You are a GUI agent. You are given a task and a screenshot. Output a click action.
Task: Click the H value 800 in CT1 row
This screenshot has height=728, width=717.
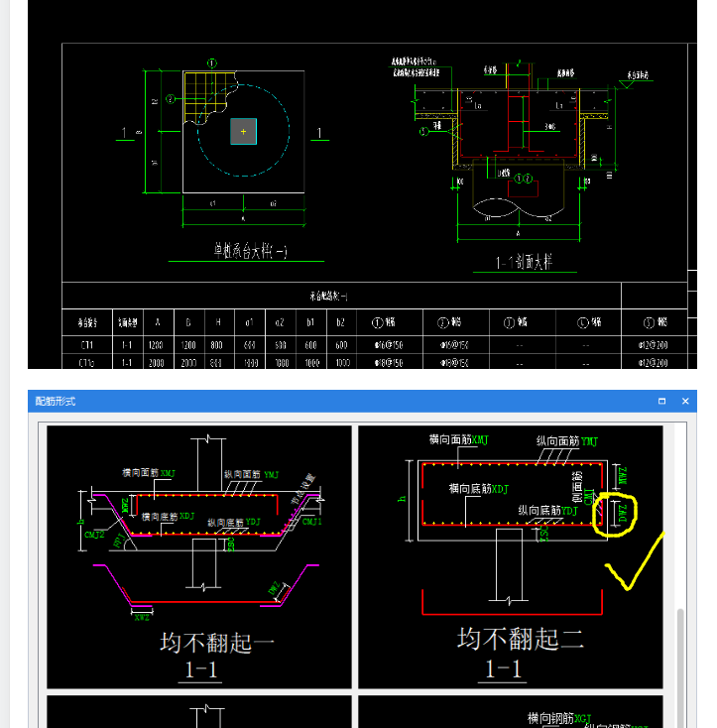point(217,345)
